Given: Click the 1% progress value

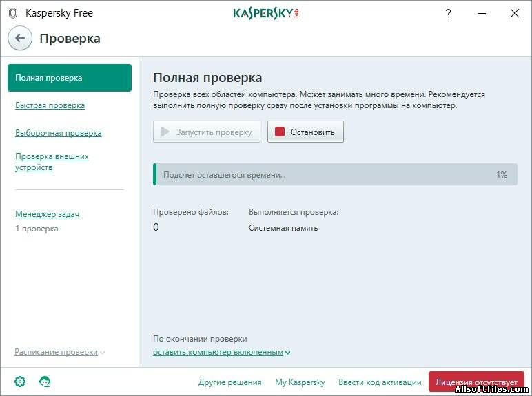Looking at the screenshot, I should point(502,175).
